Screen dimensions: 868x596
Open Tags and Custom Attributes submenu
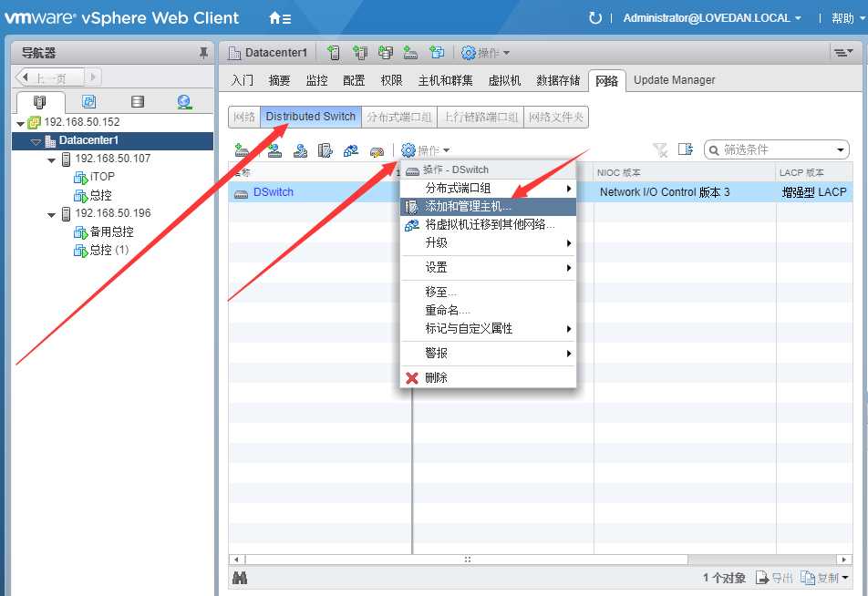pos(489,329)
